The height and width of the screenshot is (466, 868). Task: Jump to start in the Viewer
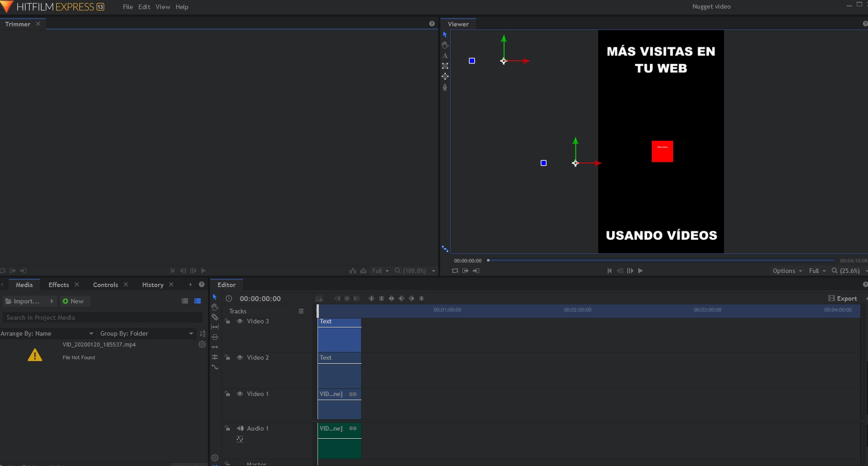pyautogui.click(x=610, y=271)
